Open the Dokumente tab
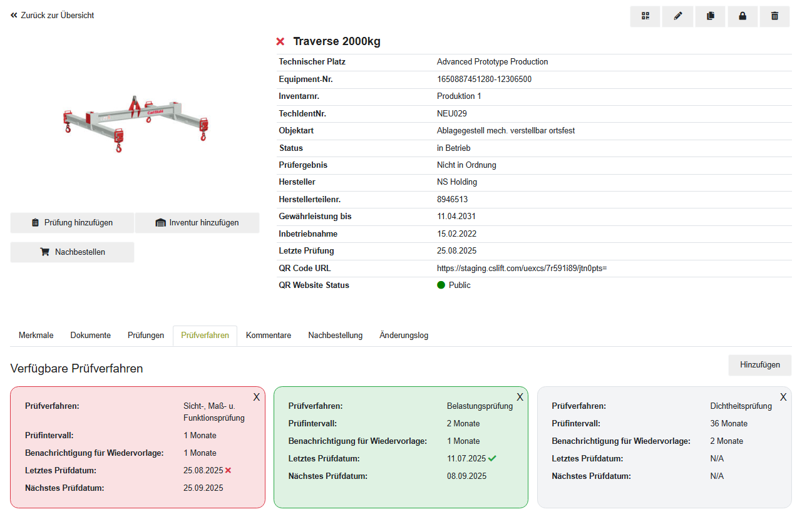The height and width of the screenshot is (524, 812). click(x=90, y=336)
